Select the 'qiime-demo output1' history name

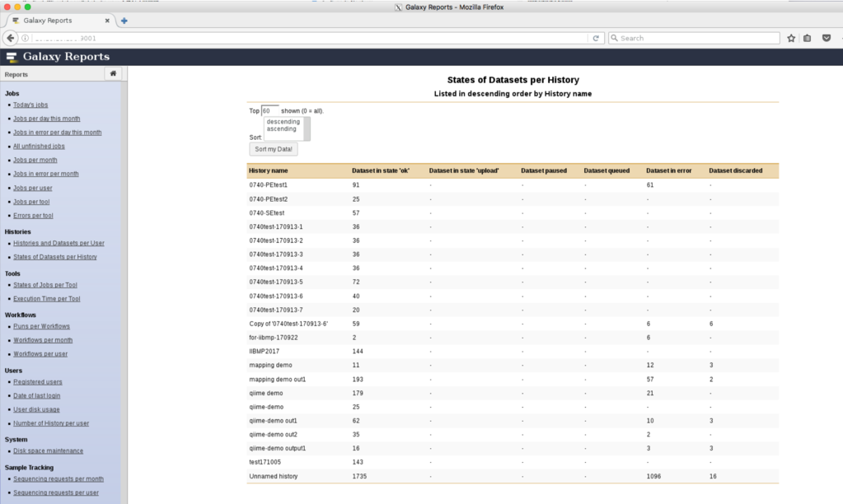(278, 448)
